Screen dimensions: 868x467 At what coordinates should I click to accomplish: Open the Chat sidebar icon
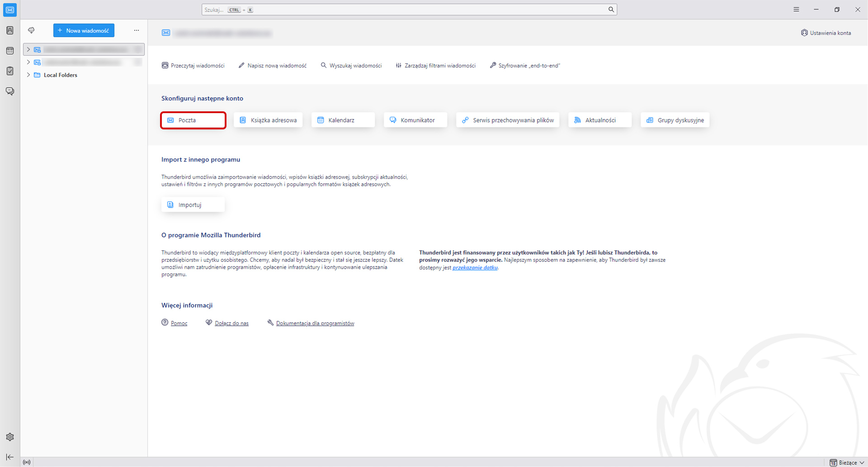point(10,91)
